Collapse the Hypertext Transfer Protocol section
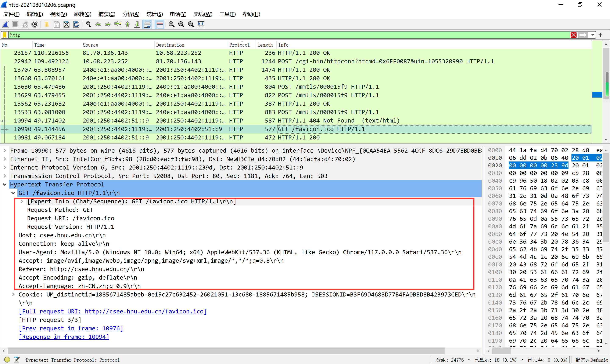 [x=5, y=185]
